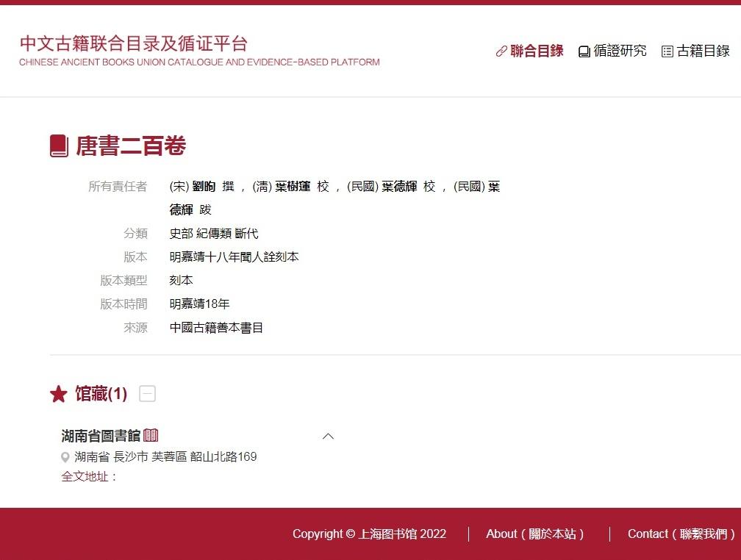Click the 中文古籍联合目录及循证平台 site title
The width and height of the screenshot is (741, 560).
pos(133,43)
